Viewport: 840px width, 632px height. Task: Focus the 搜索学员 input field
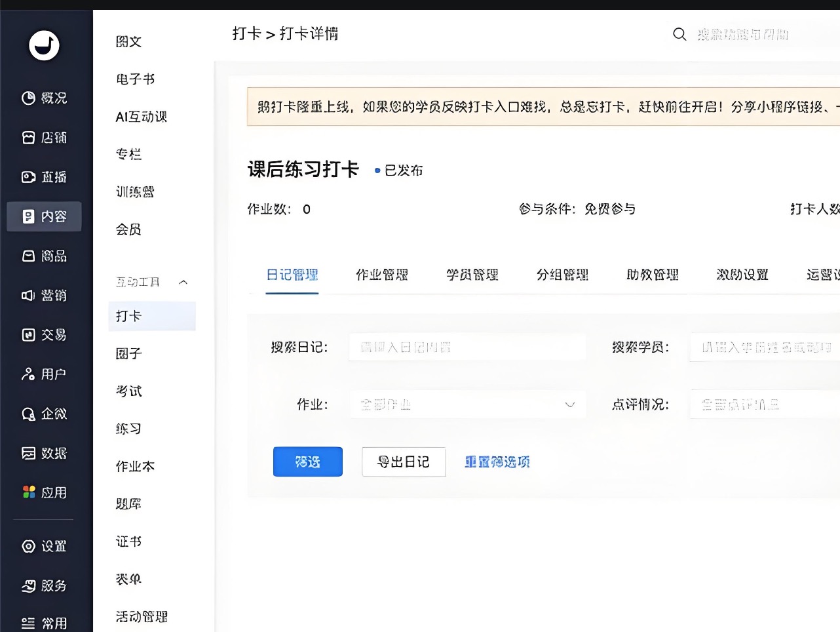[x=765, y=347]
